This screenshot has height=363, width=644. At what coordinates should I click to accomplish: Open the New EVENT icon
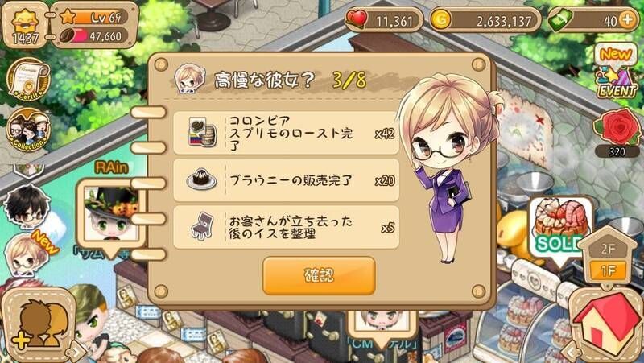click(616, 71)
